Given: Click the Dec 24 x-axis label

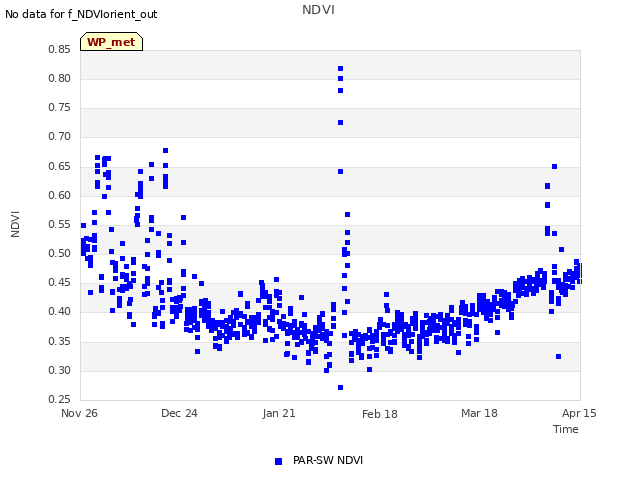Looking at the screenshot, I should [179, 413].
